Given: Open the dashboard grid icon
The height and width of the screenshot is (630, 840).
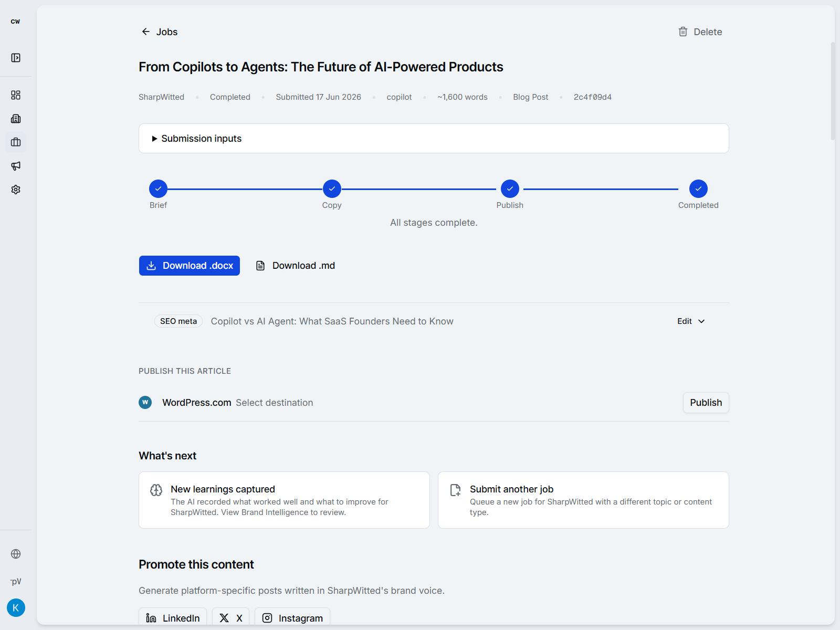Looking at the screenshot, I should click(x=16, y=95).
